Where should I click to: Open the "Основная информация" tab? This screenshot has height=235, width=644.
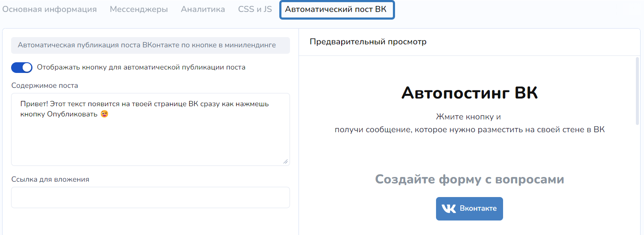click(x=50, y=9)
